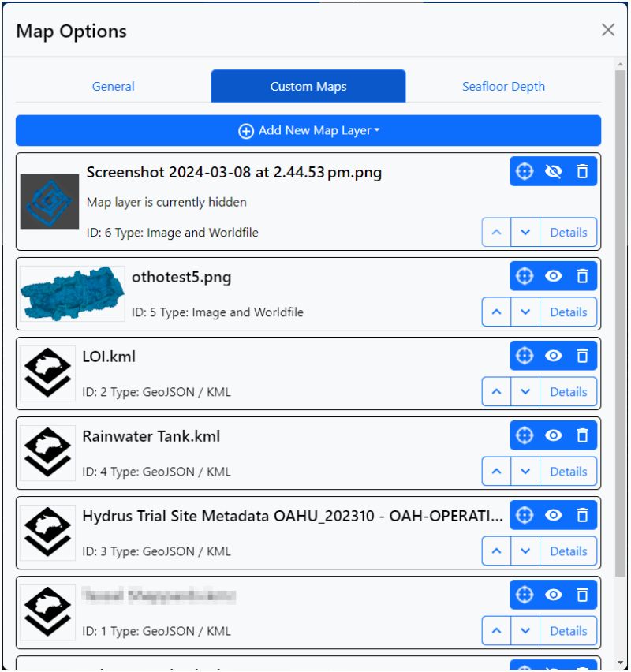This screenshot has width=631, height=672.
Task: Click the delete icon for LOI.kml
Action: 583,356
